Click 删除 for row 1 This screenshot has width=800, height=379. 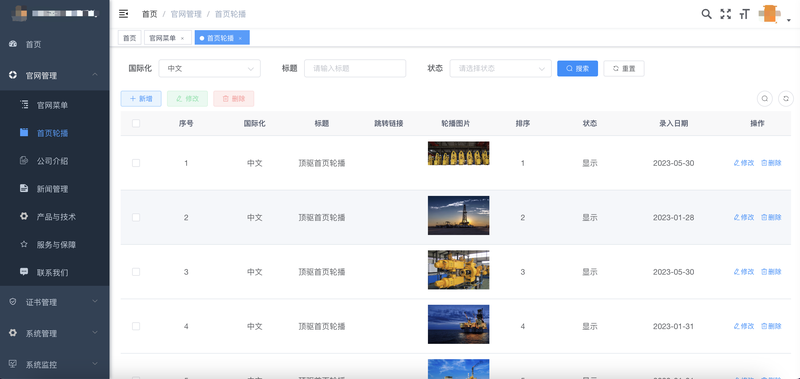click(x=771, y=163)
